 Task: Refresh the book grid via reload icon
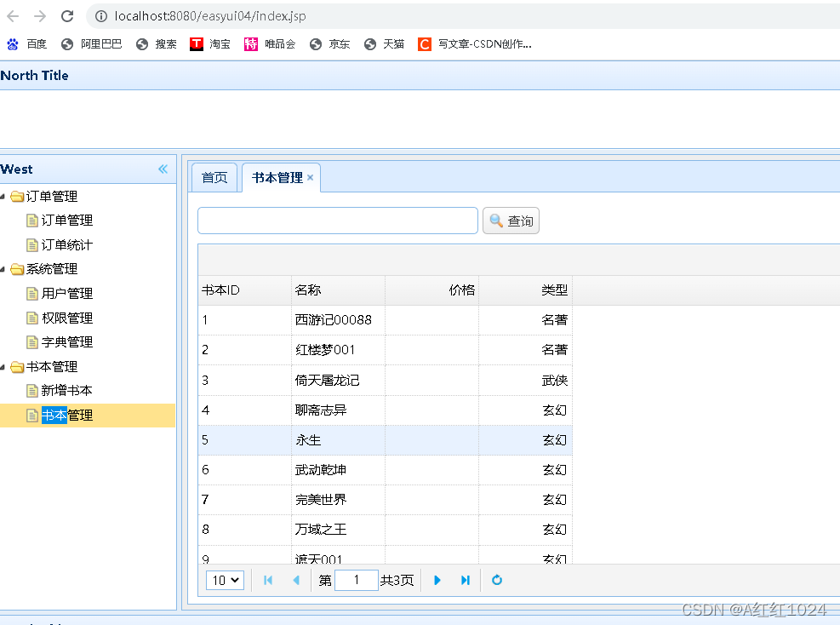click(x=497, y=580)
